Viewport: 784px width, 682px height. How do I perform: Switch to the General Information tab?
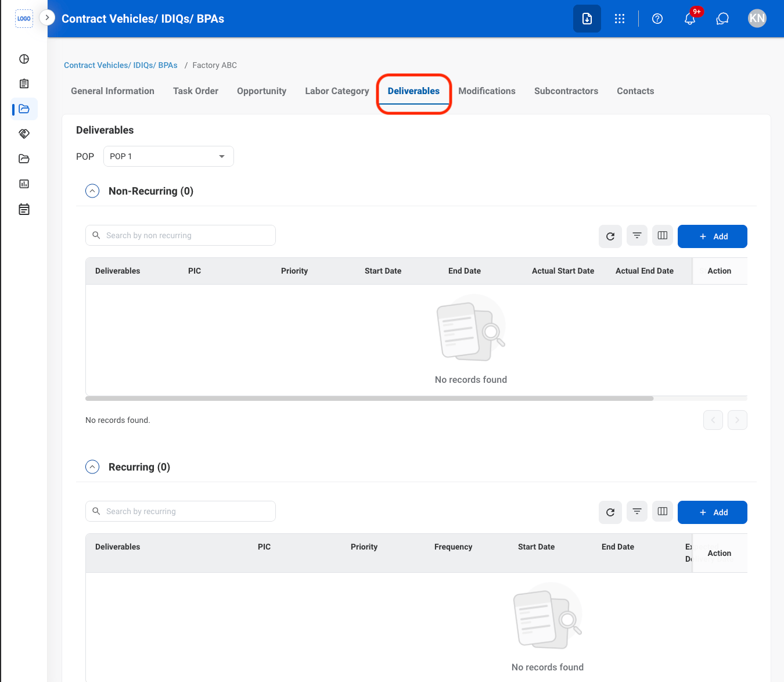coord(113,91)
